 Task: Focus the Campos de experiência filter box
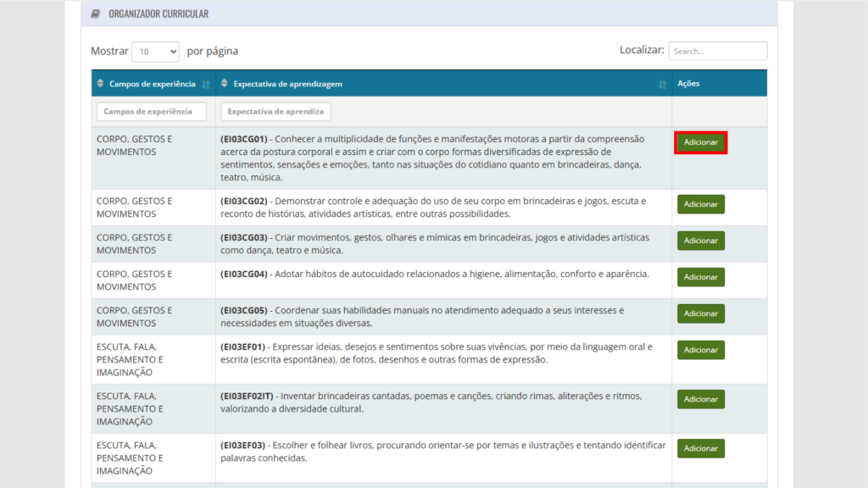point(152,111)
